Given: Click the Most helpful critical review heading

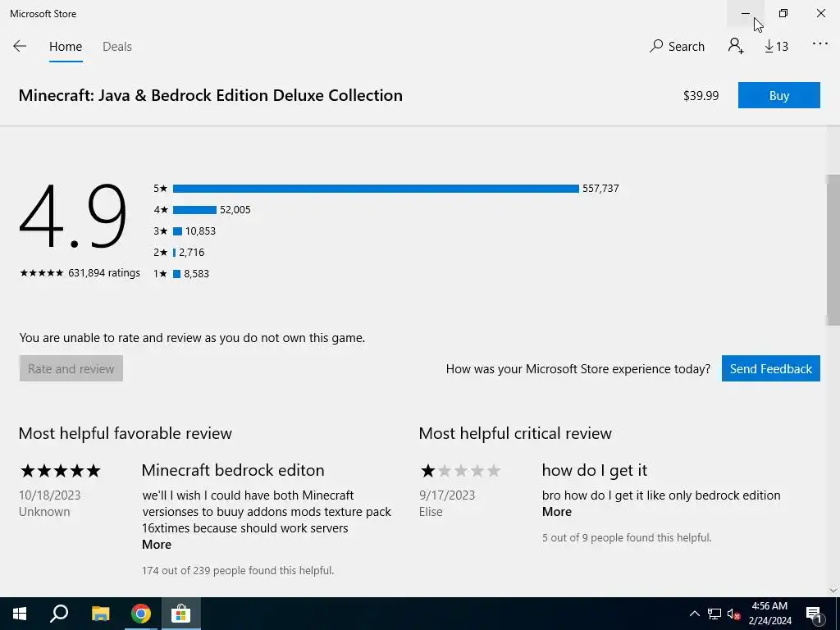Looking at the screenshot, I should pos(515,433).
